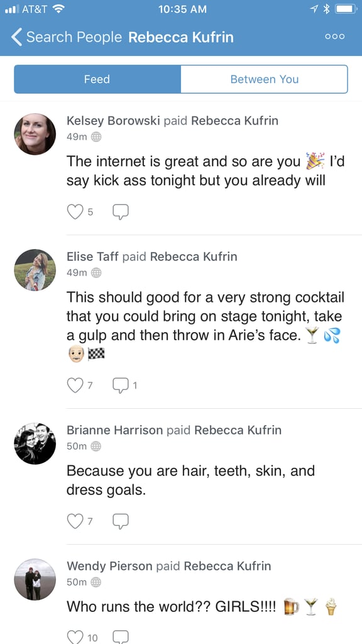Like Wendy Pierson's GIRLS post
The width and height of the screenshot is (362, 644).
point(75,637)
